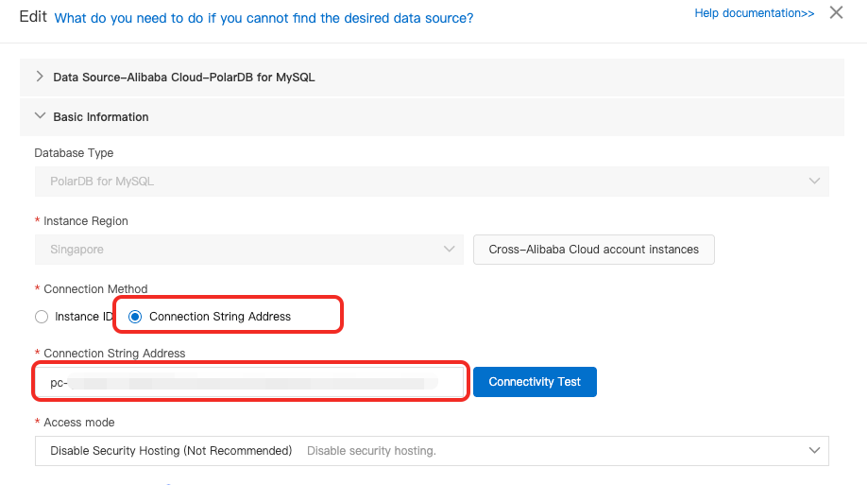Click the chevron beside Data Source–Alibaba Cloud–PolarDB

[x=40, y=77]
